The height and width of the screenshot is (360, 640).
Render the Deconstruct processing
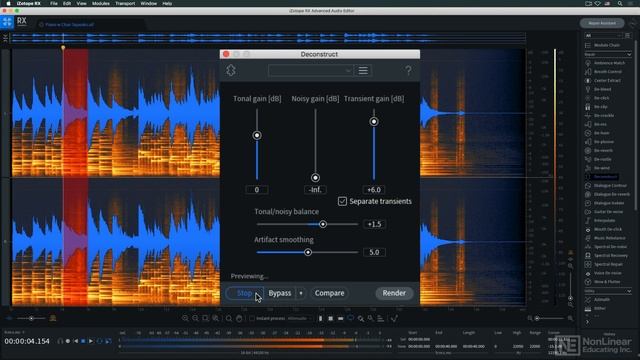tap(394, 293)
